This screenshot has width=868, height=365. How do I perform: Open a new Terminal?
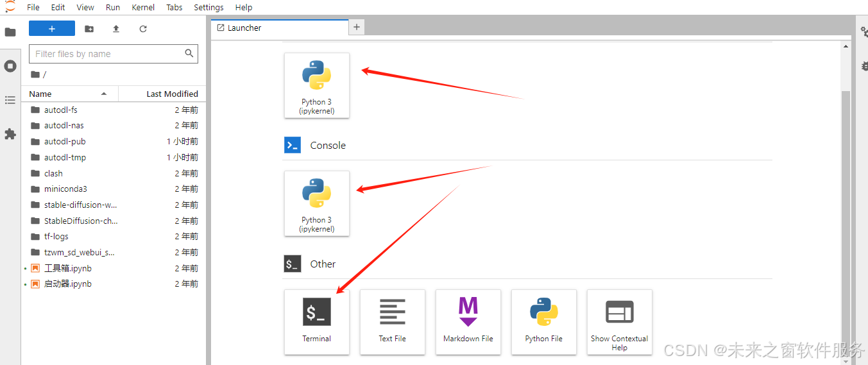point(317,322)
